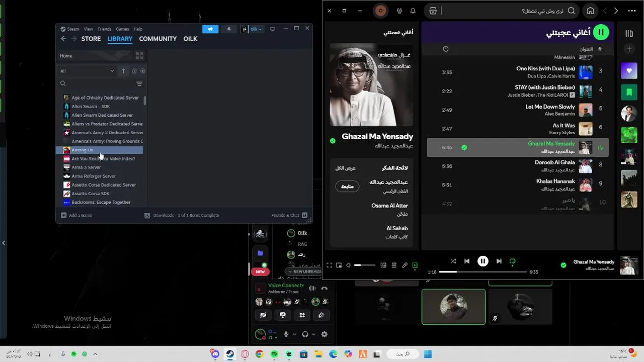Switch to Steam STORE tab
644x362 pixels.
tap(91, 39)
